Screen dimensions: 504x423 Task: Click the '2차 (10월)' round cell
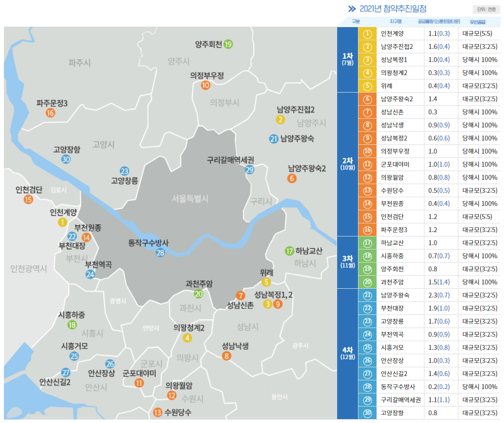pos(347,164)
